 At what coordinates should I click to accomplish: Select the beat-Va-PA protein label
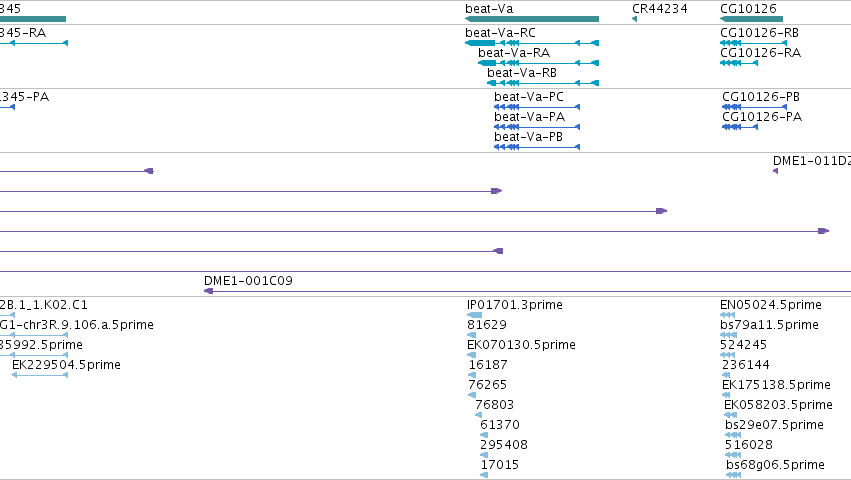[x=529, y=117]
